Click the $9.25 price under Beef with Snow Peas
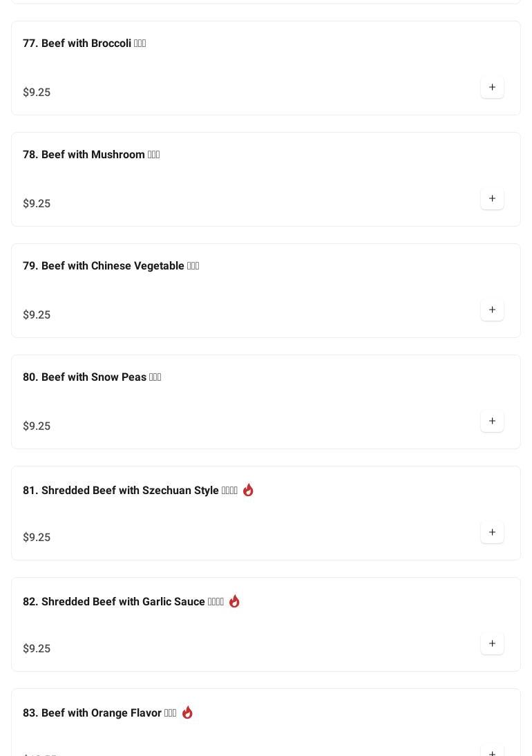 point(37,426)
